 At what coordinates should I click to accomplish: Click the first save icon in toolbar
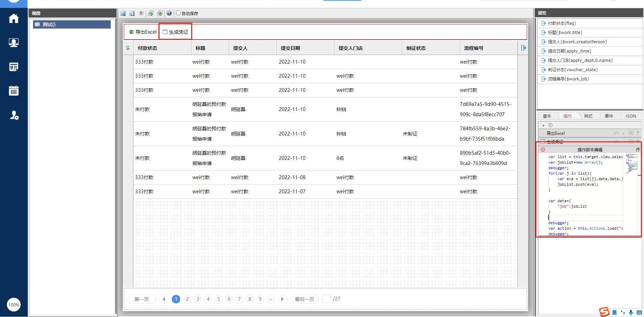pos(123,13)
